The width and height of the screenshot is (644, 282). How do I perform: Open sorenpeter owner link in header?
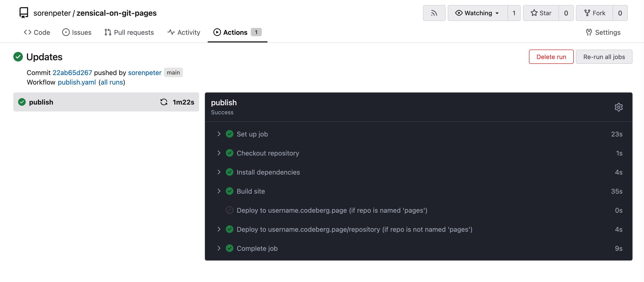click(x=52, y=13)
